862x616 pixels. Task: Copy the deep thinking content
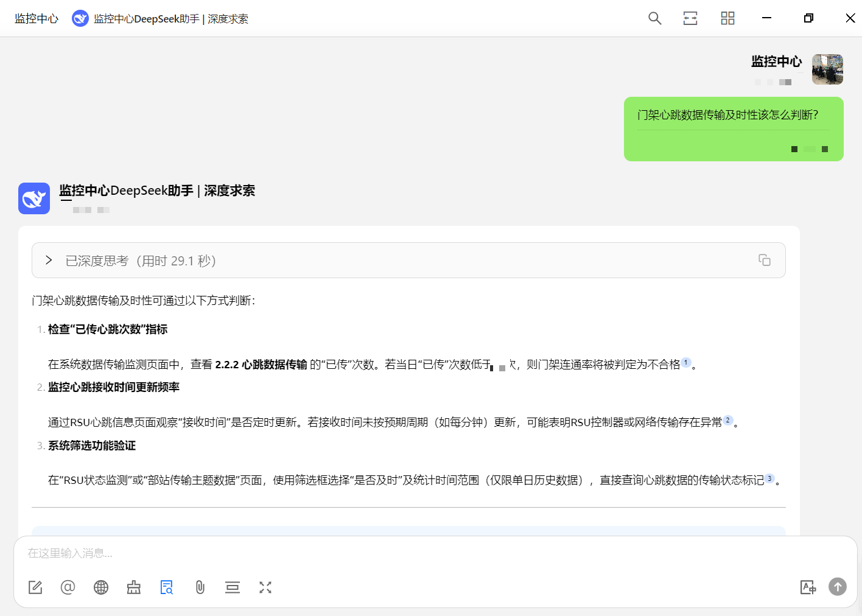[765, 260]
